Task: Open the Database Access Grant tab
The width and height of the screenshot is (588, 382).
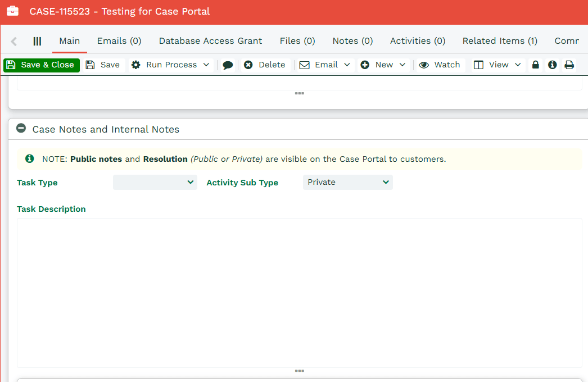Action: click(210, 41)
